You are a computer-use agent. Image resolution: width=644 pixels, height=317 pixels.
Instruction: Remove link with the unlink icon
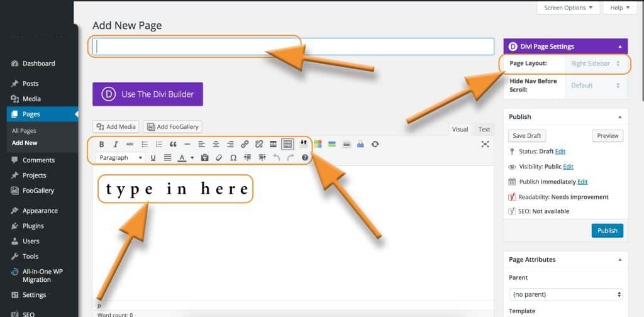(258, 144)
